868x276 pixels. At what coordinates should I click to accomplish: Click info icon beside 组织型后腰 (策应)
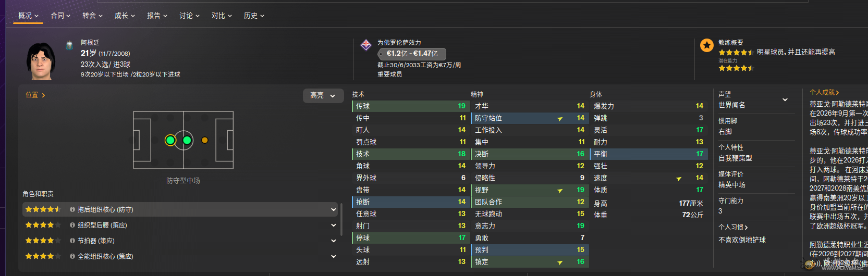[72, 225]
